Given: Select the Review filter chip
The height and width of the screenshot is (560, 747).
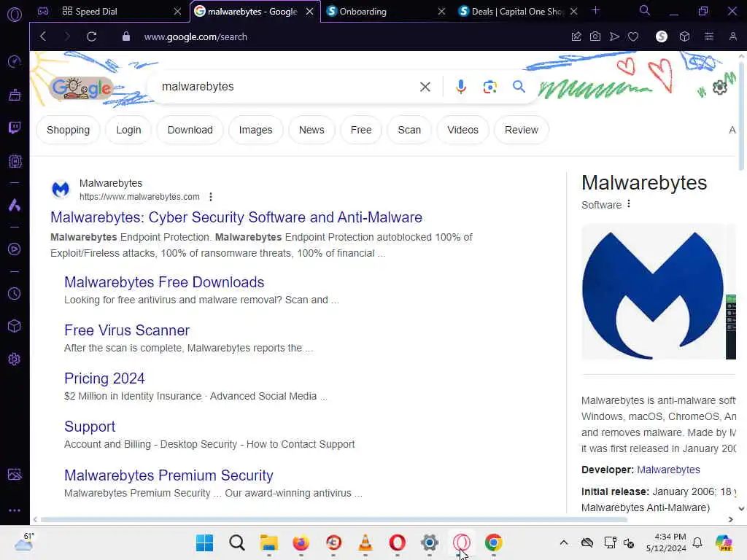Looking at the screenshot, I should [521, 130].
